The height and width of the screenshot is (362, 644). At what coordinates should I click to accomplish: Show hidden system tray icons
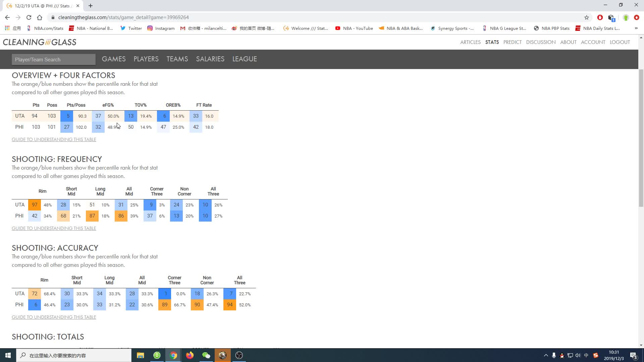pyautogui.click(x=546, y=355)
